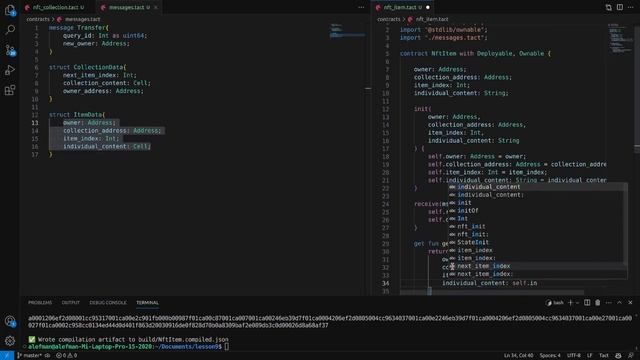Change file encoding UTF-8
This screenshot has width=640, height=360.
click(573, 356)
